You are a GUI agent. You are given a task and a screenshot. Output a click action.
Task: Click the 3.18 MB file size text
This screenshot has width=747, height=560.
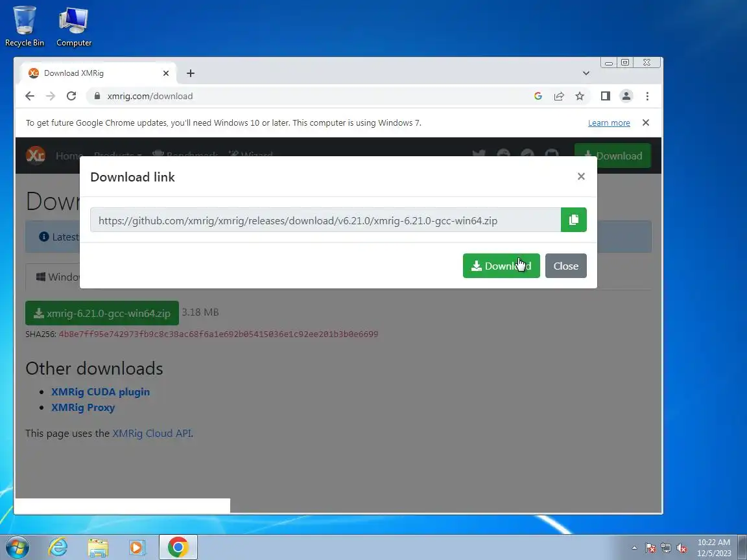tap(200, 312)
